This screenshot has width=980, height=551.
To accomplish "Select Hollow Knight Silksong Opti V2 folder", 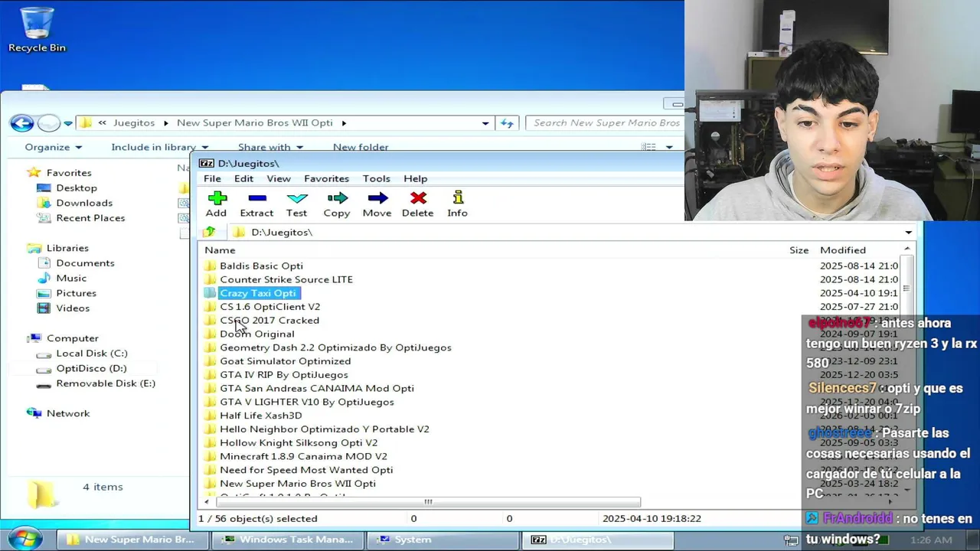I will [x=299, y=442].
